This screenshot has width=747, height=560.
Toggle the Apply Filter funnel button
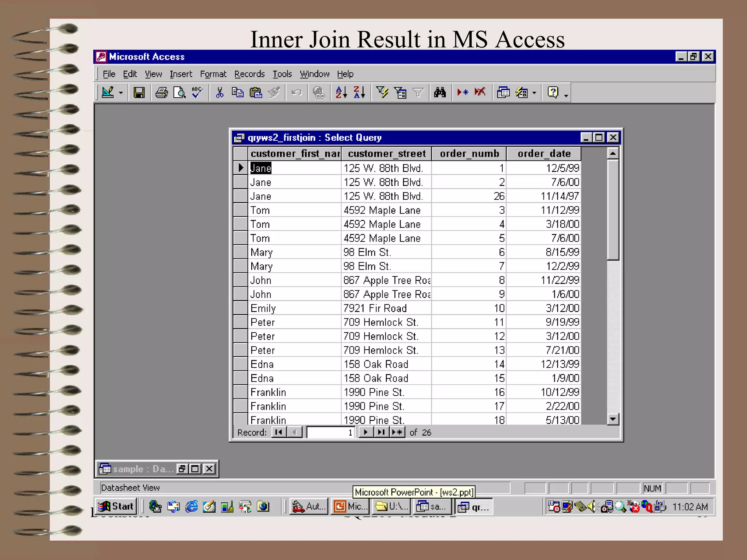tap(418, 93)
